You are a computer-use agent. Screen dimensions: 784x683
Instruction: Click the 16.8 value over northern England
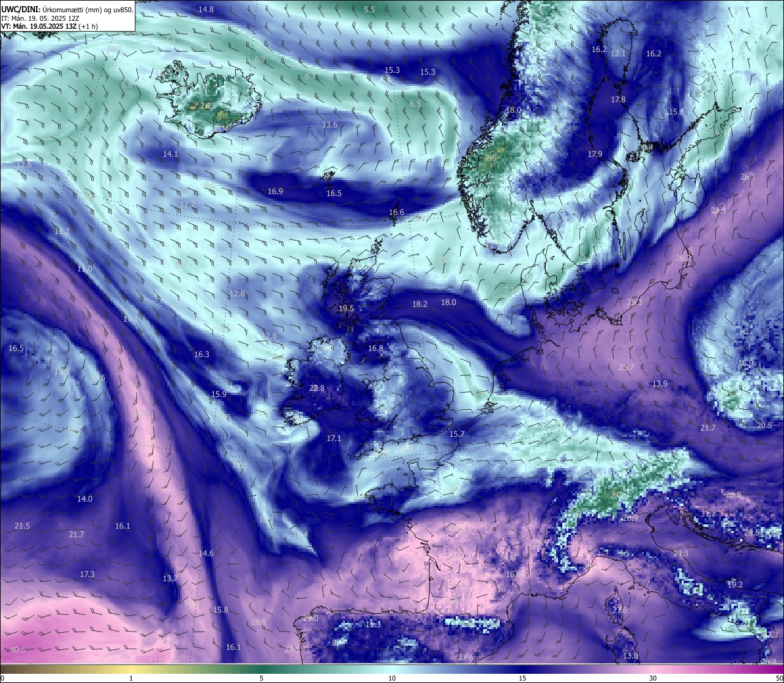point(375,349)
